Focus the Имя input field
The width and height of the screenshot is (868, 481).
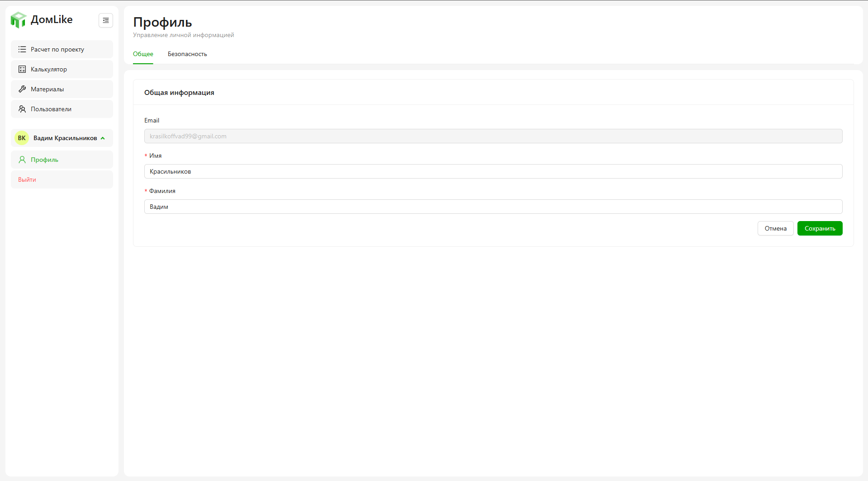click(x=493, y=171)
